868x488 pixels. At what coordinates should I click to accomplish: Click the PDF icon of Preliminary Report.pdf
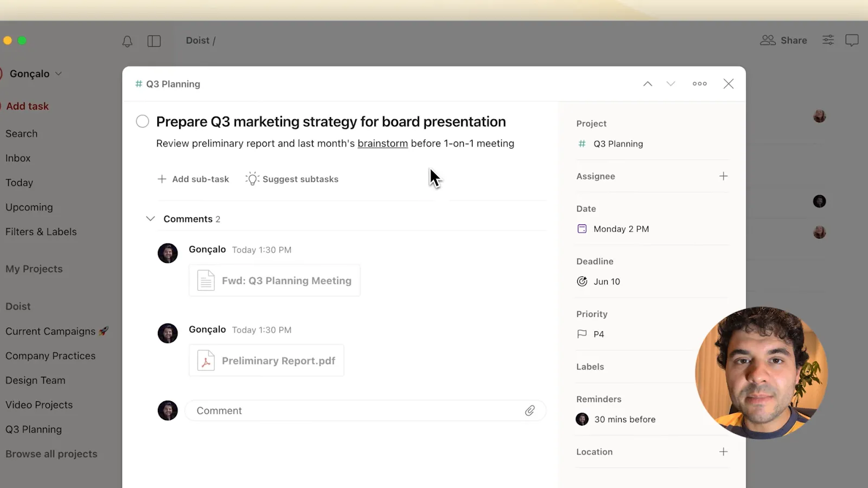(x=206, y=361)
